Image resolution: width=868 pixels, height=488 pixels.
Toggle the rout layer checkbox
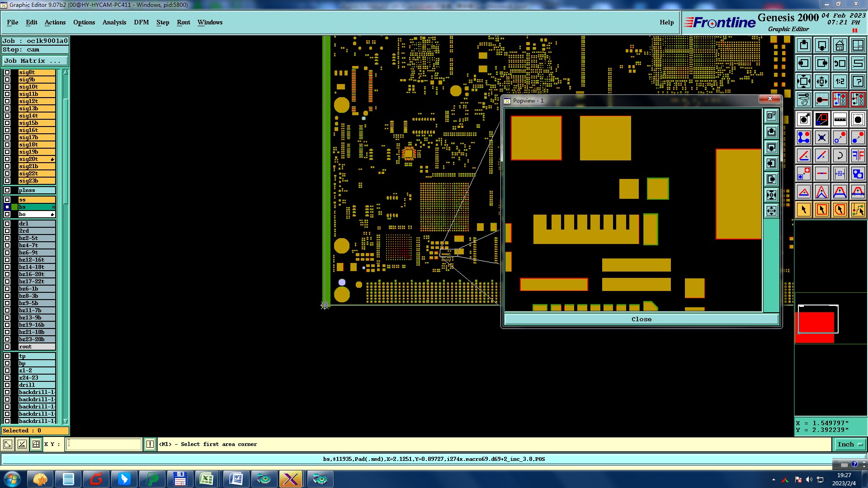point(7,347)
